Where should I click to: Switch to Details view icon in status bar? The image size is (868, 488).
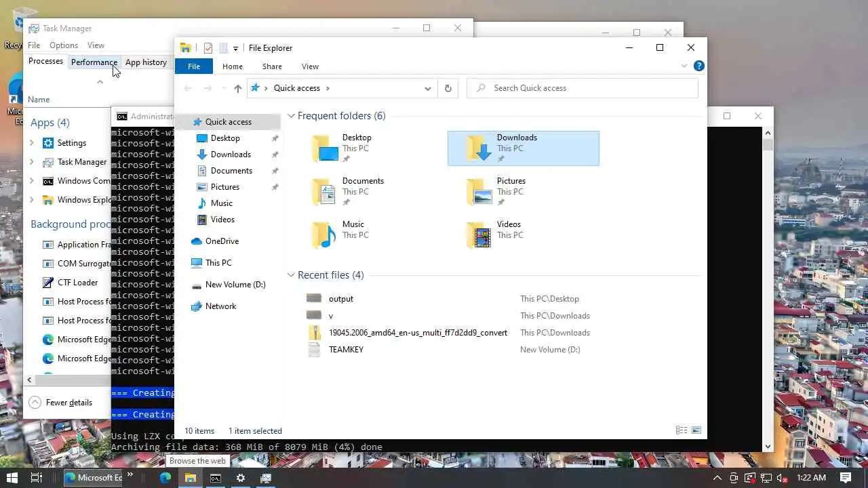(682, 430)
